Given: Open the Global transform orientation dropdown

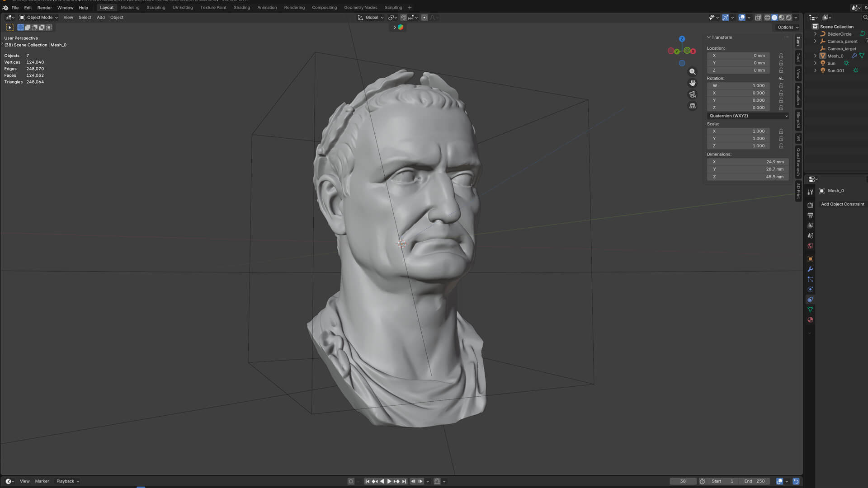Looking at the screenshot, I should point(371,18).
